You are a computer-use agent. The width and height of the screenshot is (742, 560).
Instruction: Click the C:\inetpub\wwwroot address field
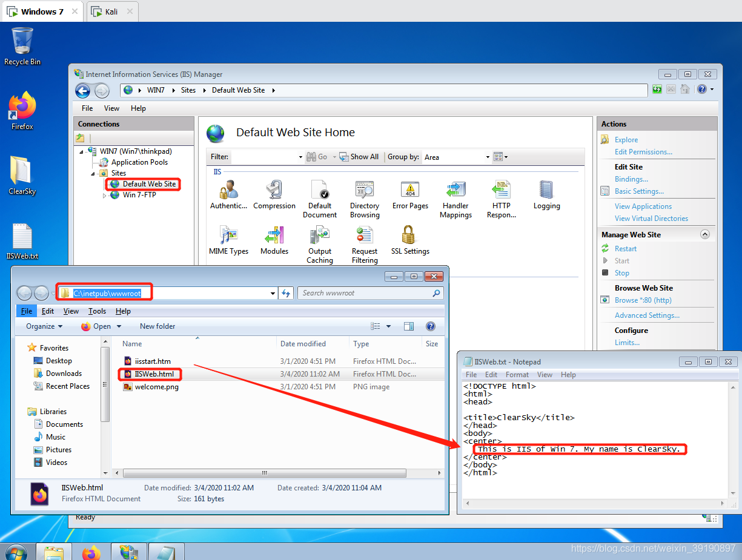168,293
